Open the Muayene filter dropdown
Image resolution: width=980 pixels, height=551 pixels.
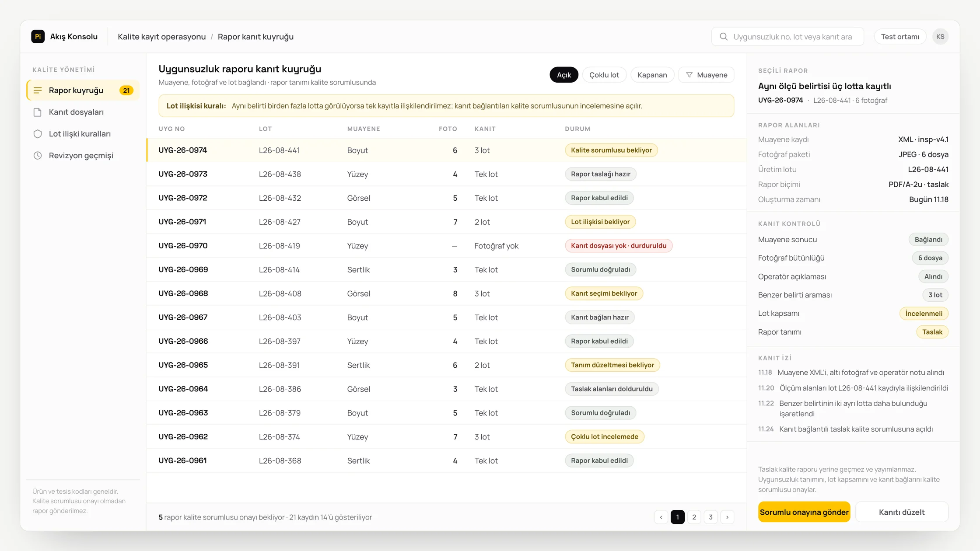point(706,75)
